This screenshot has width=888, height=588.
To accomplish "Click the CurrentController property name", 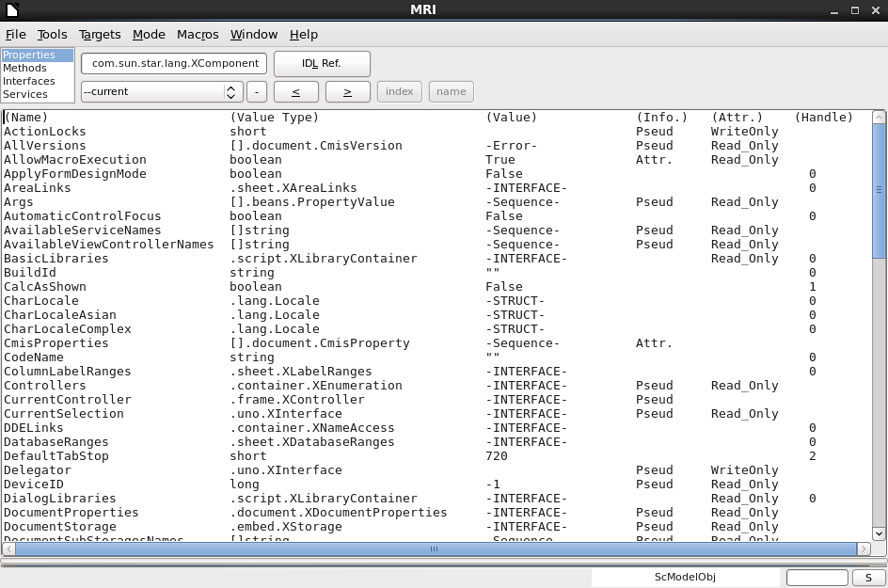I will (68, 400).
